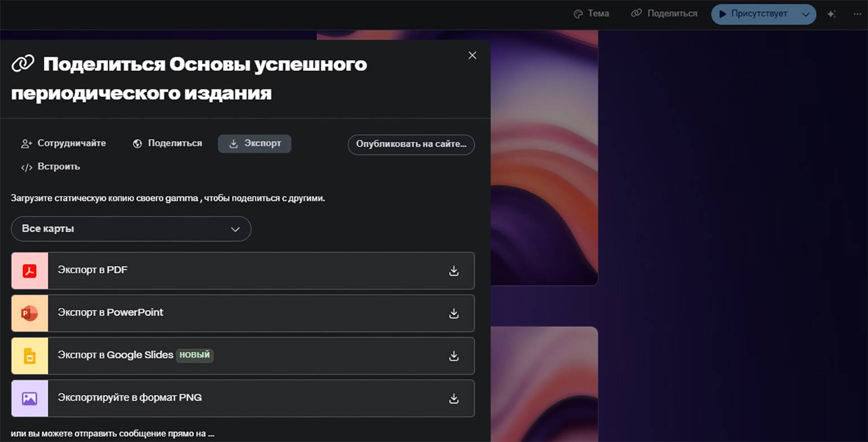Download the PowerPoint export
The height and width of the screenshot is (442, 868).
pos(454,313)
